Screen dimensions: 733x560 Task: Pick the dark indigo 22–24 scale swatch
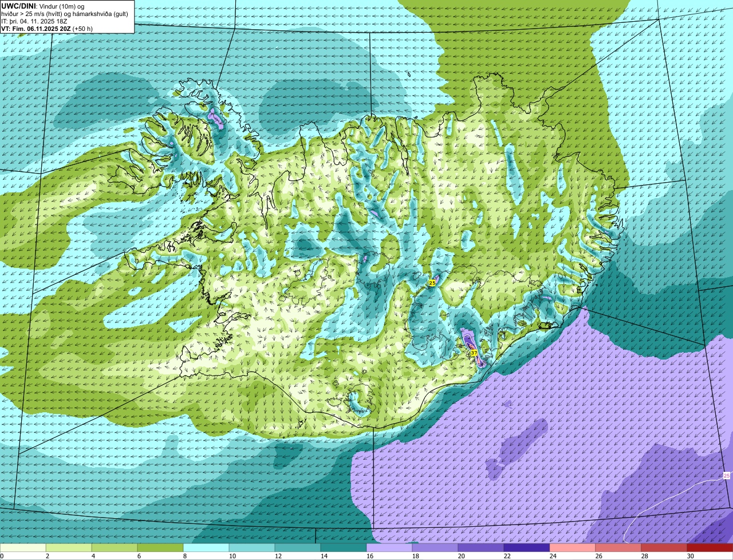pyautogui.click(x=527, y=548)
